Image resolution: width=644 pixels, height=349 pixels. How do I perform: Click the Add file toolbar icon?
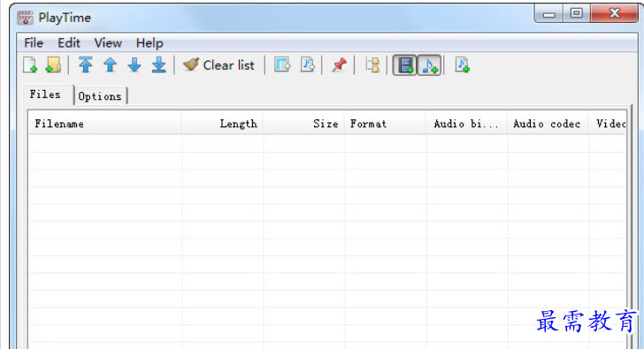click(x=30, y=64)
